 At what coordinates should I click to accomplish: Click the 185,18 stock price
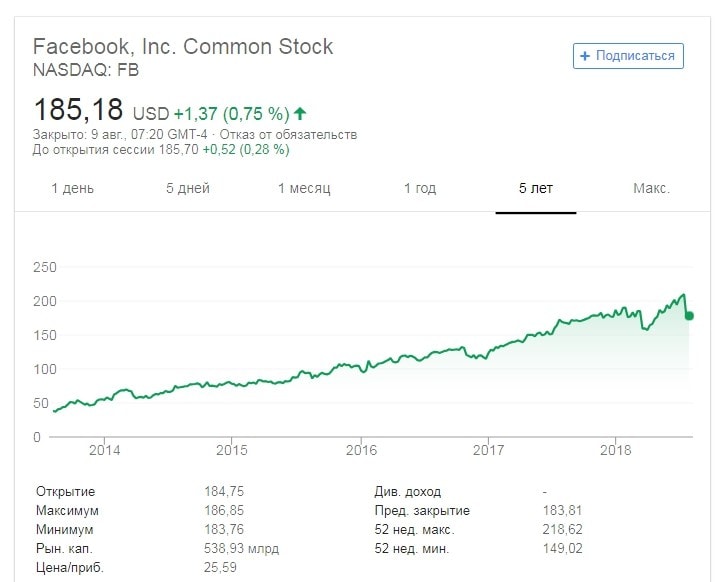(x=78, y=109)
